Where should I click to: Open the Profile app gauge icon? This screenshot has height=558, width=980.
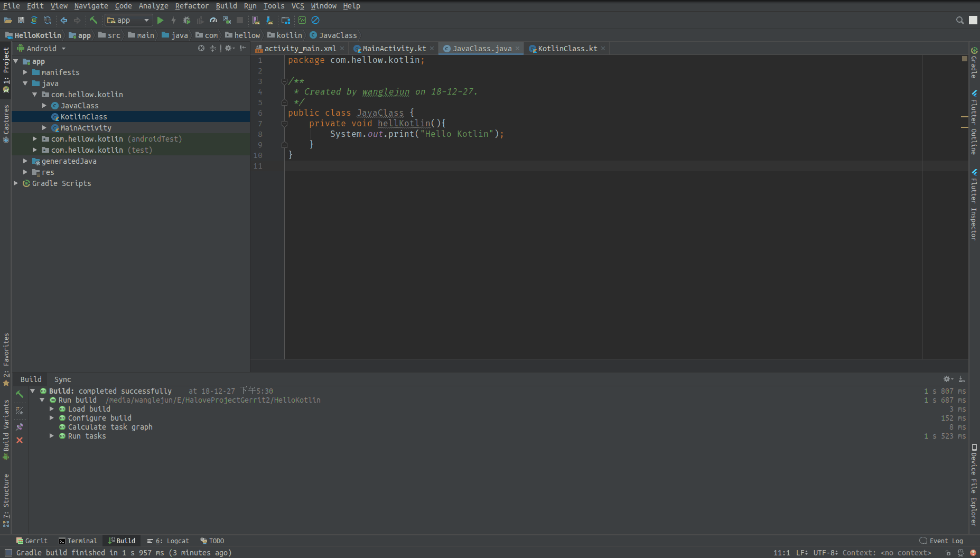[213, 20]
